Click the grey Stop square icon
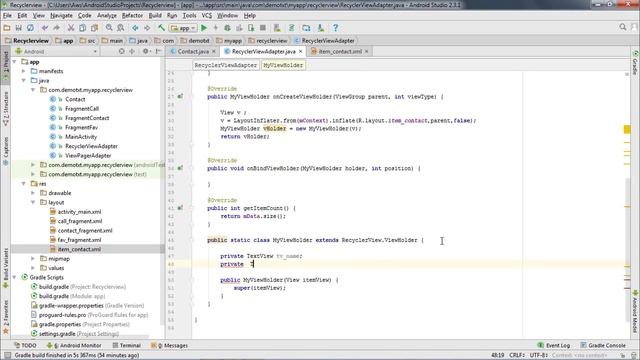640x360 pixels. pos(263,28)
